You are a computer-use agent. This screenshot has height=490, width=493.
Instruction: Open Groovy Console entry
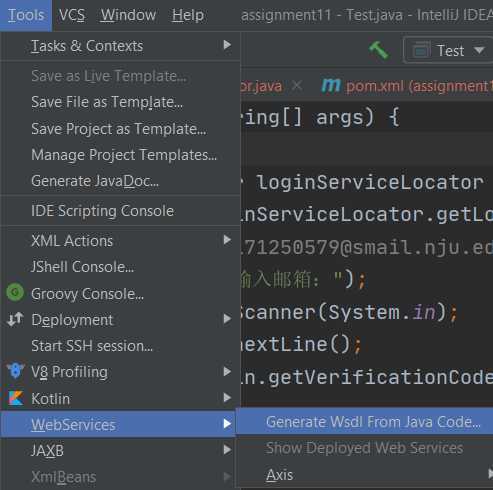pos(120,294)
